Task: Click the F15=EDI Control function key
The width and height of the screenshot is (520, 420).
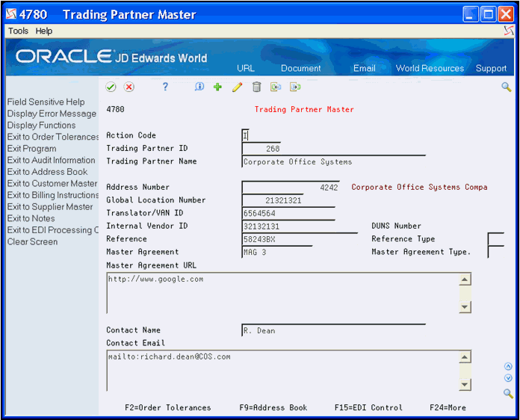Action: click(368, 407)
